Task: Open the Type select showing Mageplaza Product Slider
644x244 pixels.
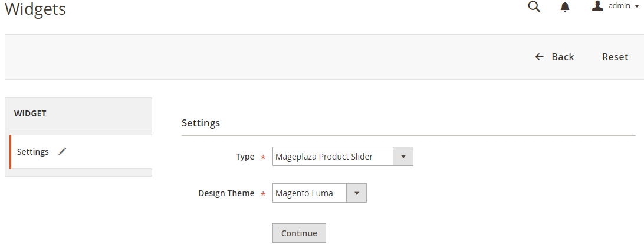Action: point(333,157)
